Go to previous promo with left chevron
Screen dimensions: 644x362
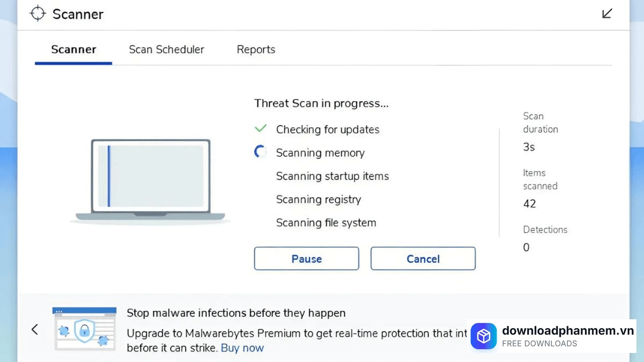tap(35, 329)
